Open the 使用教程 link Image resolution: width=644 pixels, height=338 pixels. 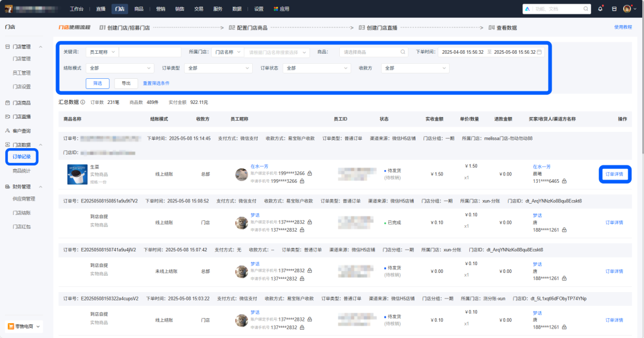623,27
